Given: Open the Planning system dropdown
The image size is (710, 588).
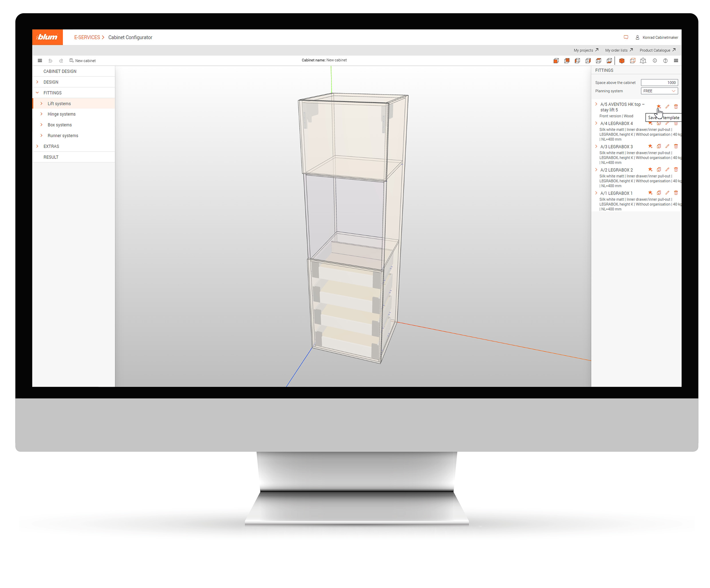Looking at the screenshot, I should [659, 91].
